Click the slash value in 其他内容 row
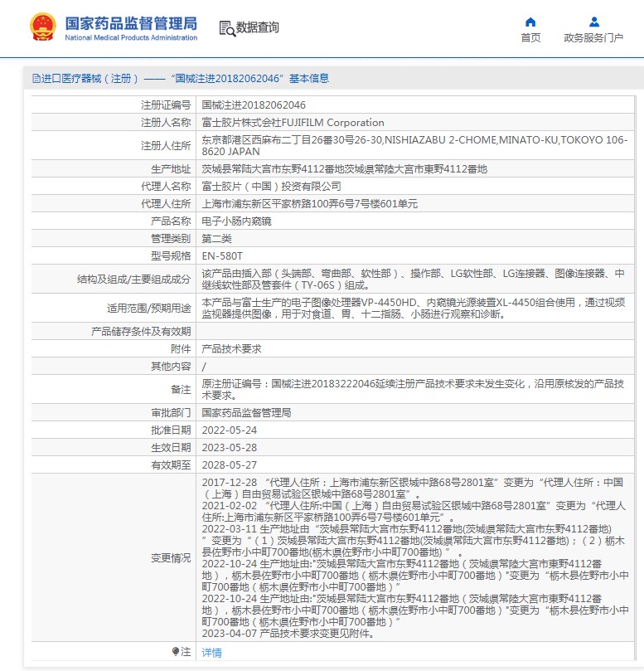The image size is (644, 671). tap(204, 367)
